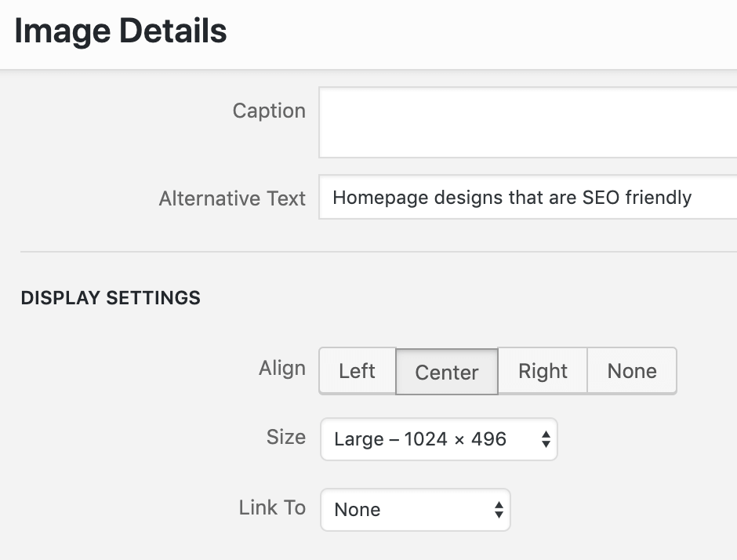Click the Display Settings heading
The width and height of the screenshot is (737, 560).
coord(111,297)
